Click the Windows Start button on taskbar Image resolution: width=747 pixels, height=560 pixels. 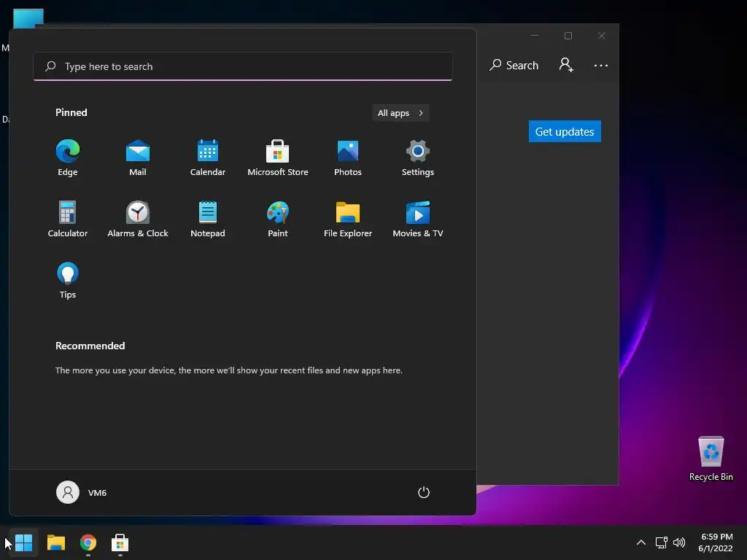pyautogui.click(x=24, y=542)
